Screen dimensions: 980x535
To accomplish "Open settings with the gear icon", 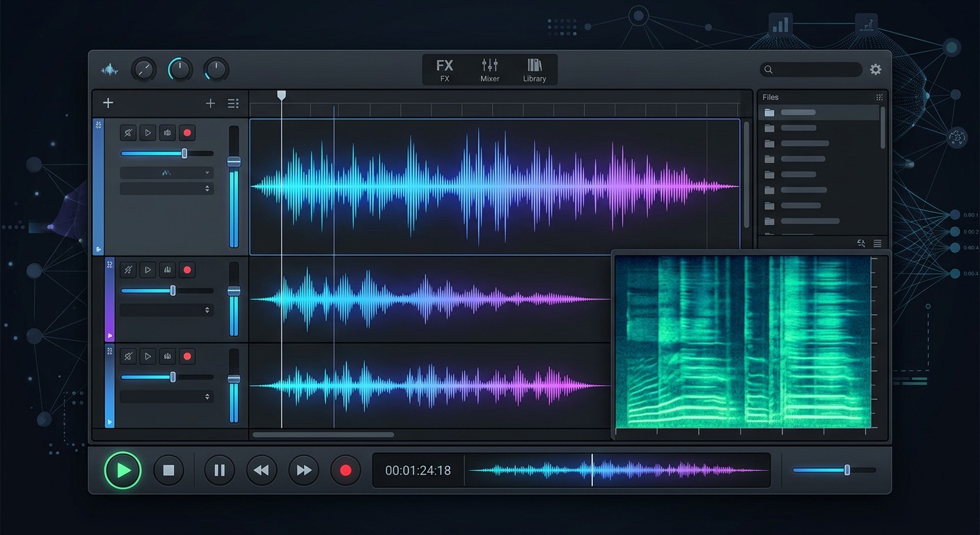I will click(876, 70).
